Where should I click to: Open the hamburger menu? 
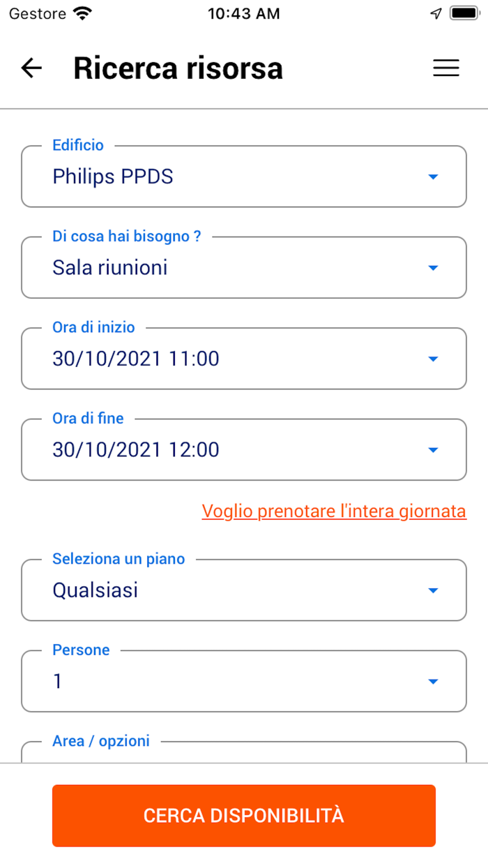tap(446, 68)
